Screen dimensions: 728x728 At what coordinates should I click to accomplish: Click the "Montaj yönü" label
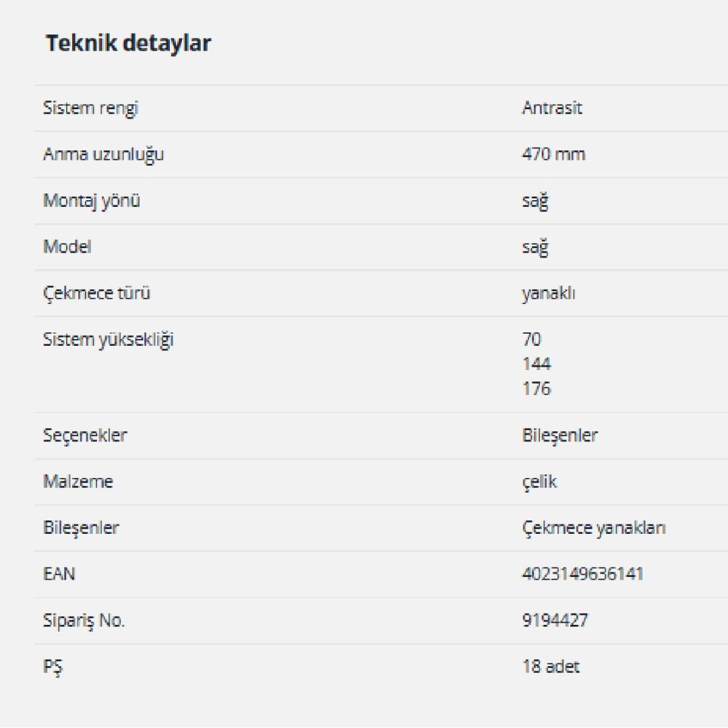(92, 201)
